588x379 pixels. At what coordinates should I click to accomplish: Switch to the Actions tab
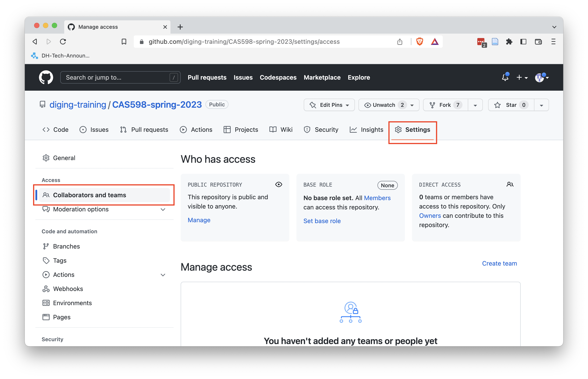[196, 129]
